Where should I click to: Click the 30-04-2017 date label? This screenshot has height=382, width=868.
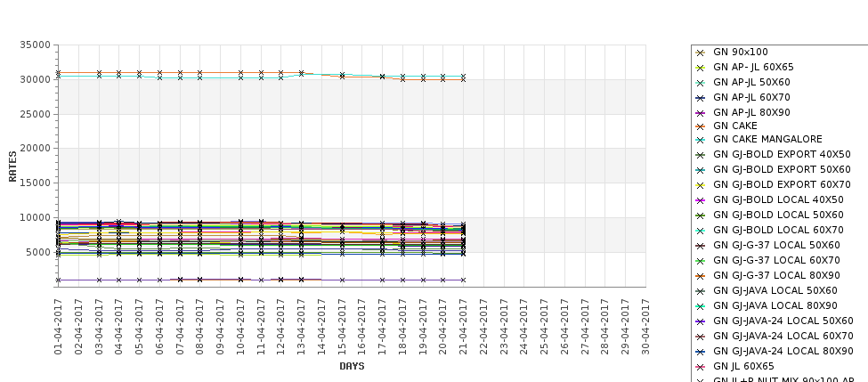click(645, 327)
